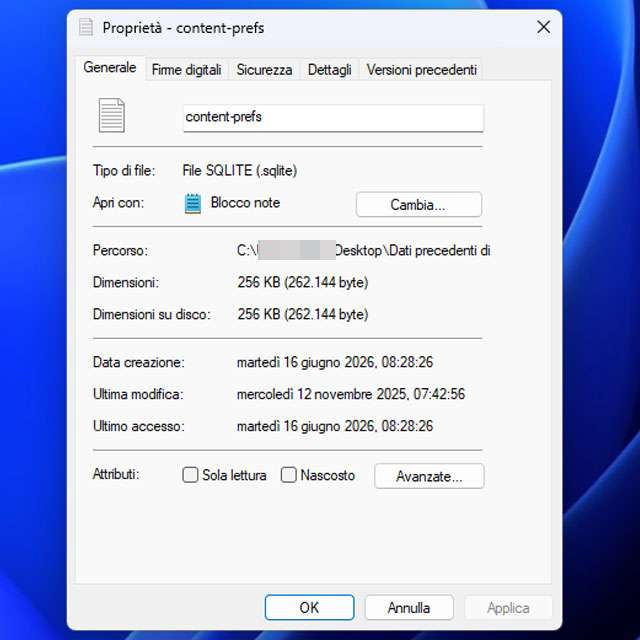Click the Ultima modifica date mercoledì 12 novembre

click(351, 394)
